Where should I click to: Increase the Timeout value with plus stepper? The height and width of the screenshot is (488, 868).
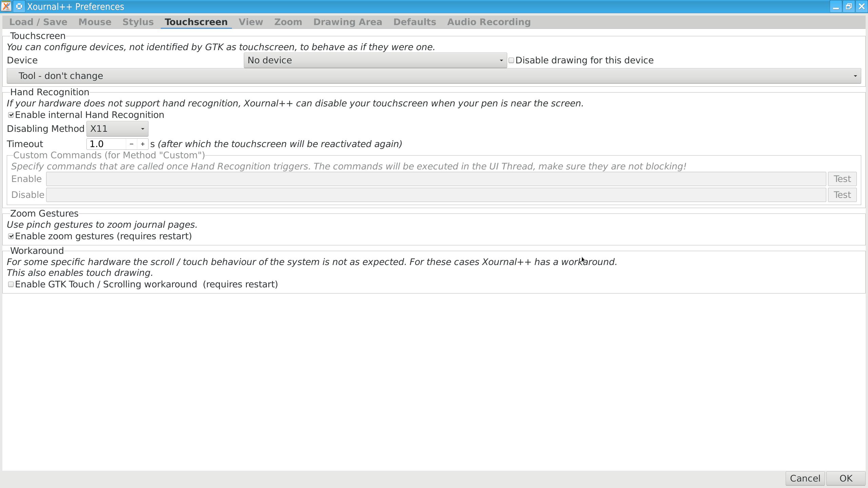(x=142, y=144)
